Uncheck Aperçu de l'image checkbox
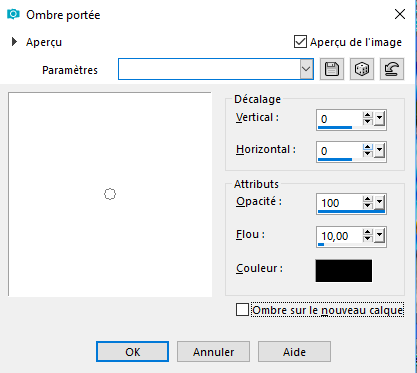This screenshot has height=373, width=417. coord(300,42)
